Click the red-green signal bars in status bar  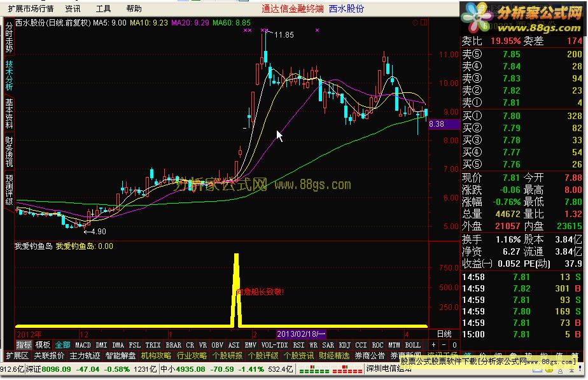pos(331,369)
